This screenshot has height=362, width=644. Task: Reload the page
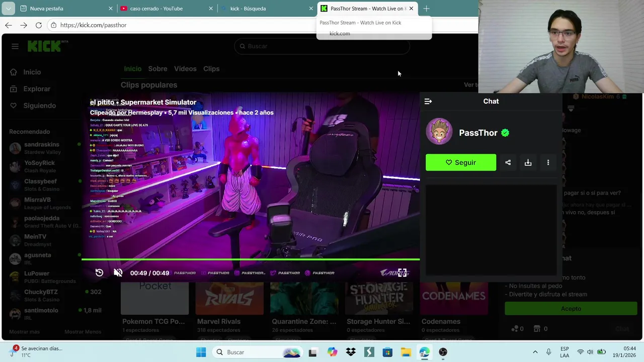coord(39,25)
